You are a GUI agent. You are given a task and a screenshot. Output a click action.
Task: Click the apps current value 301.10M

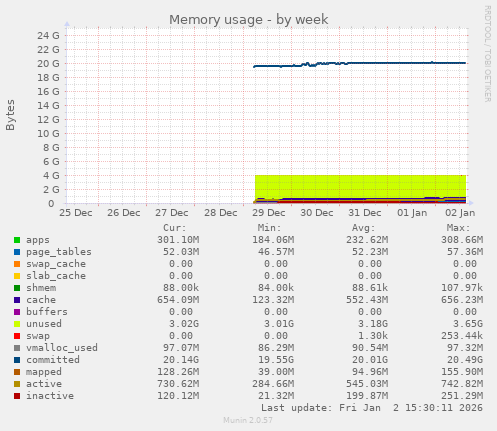(x=178, y=240)
